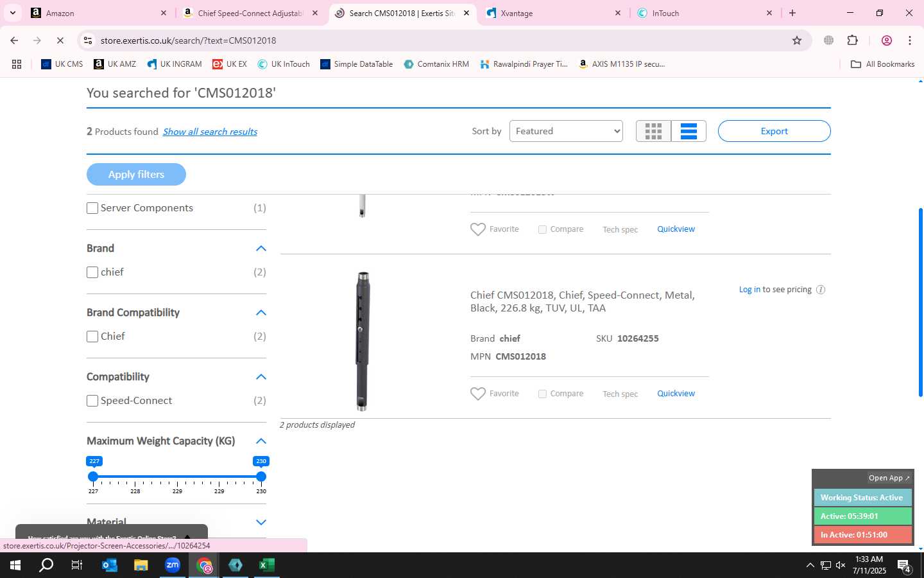924x578 pixels.
Task: Open the UK CMS bookmark
Action: tap(62, 64)
